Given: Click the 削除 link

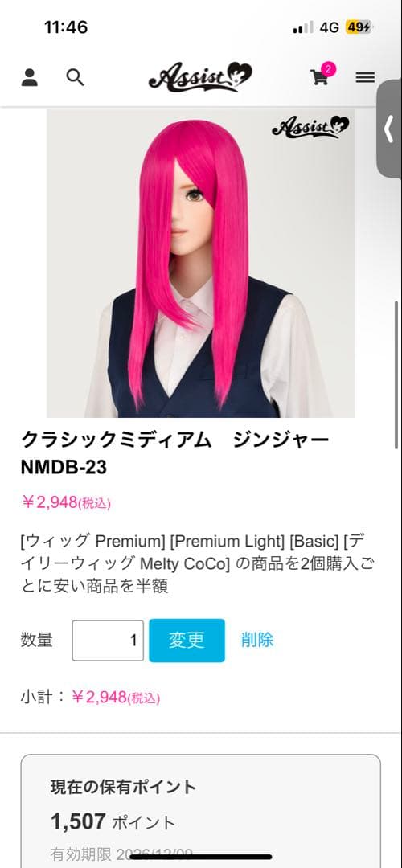Looking at the screenshot, I should [257, 640].
